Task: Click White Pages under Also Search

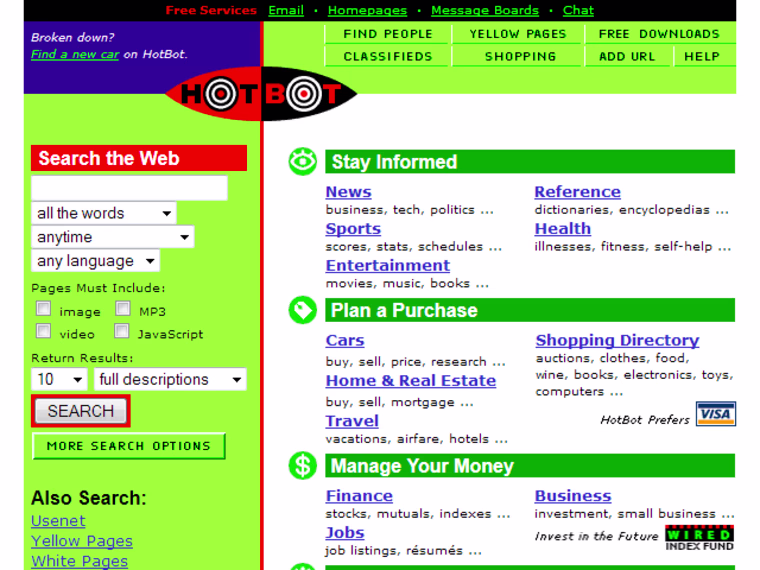Action: pos(79,561)
